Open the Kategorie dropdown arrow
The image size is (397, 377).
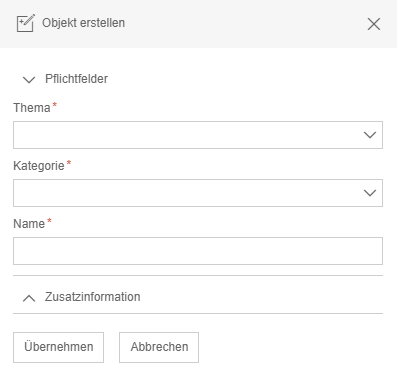click(370, 193)
